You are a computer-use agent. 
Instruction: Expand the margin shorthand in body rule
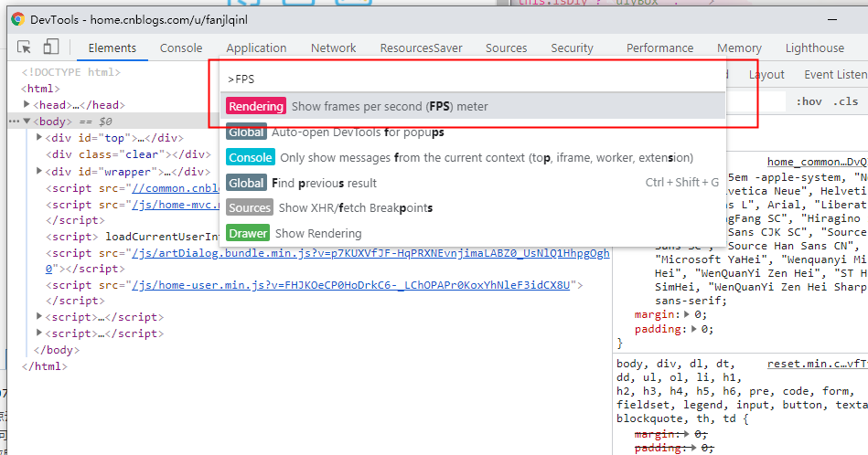(686, 314)
